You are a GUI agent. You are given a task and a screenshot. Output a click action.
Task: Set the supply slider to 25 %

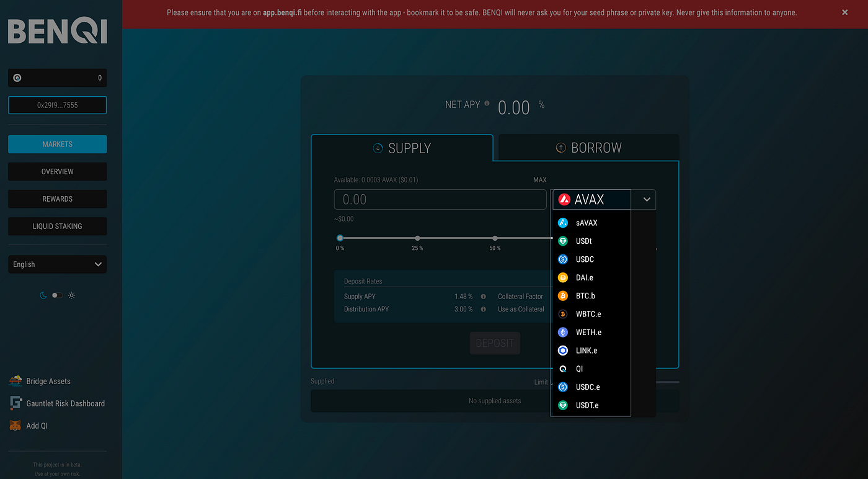pos(417,238)
